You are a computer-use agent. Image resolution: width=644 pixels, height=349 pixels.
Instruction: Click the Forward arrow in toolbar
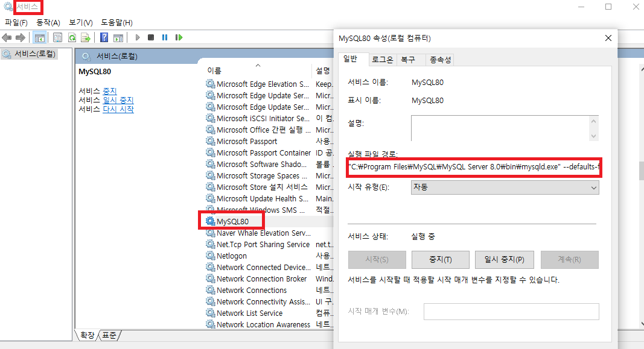(x=20, y=38)
